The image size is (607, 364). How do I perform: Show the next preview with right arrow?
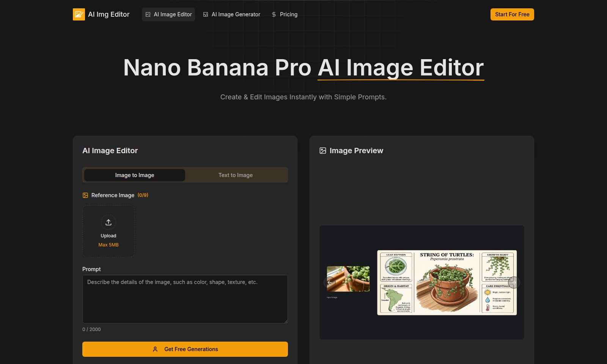(x=514, y=282)
